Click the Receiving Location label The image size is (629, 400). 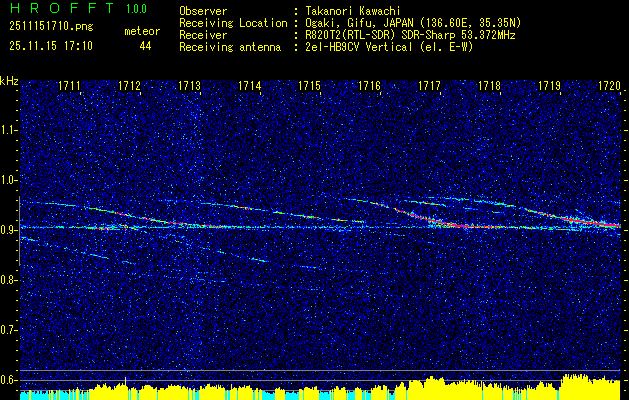[233, 23]
